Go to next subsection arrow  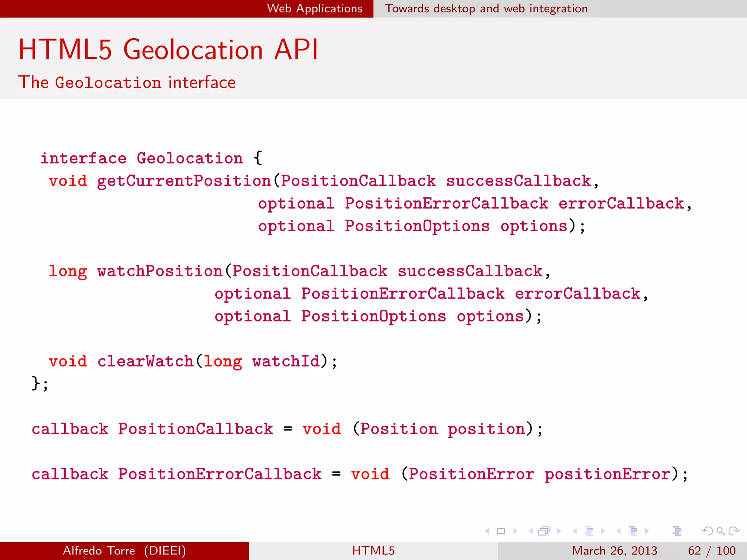603,531
